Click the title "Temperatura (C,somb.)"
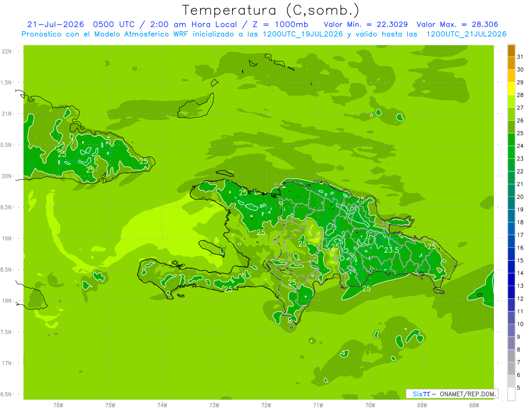This screenshot has height=411, width=532. tap(270, 10)
